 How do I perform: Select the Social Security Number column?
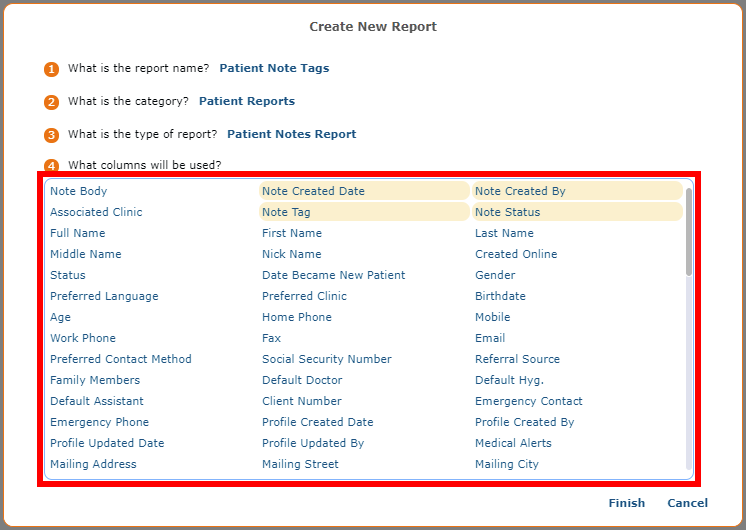tap(327, 359)
